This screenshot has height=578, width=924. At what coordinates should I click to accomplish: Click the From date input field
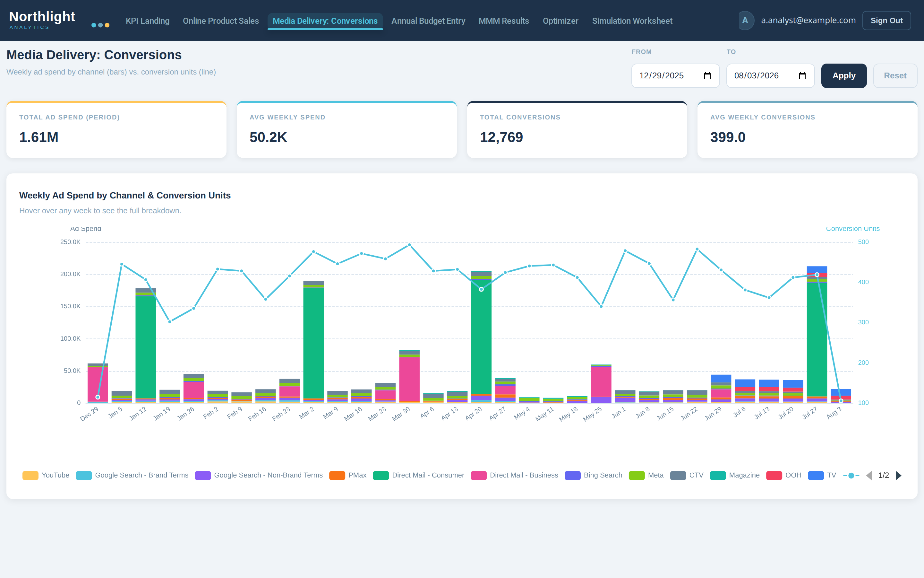pyautogui.click(x=675, y=76)
